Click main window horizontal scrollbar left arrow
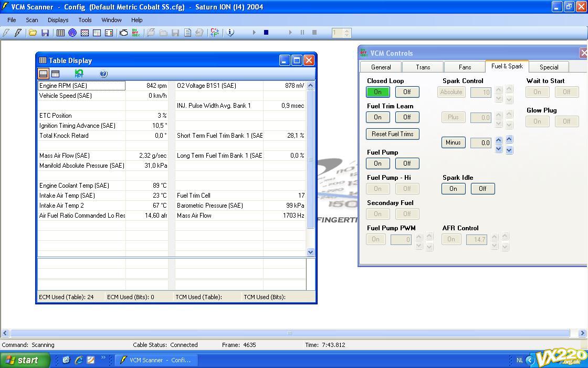 click(5, 333)
